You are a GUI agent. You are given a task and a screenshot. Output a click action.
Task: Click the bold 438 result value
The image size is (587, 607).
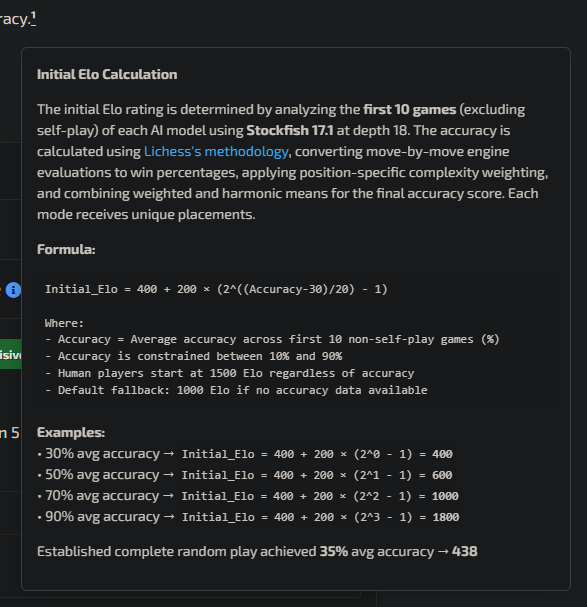coord(465,551)
